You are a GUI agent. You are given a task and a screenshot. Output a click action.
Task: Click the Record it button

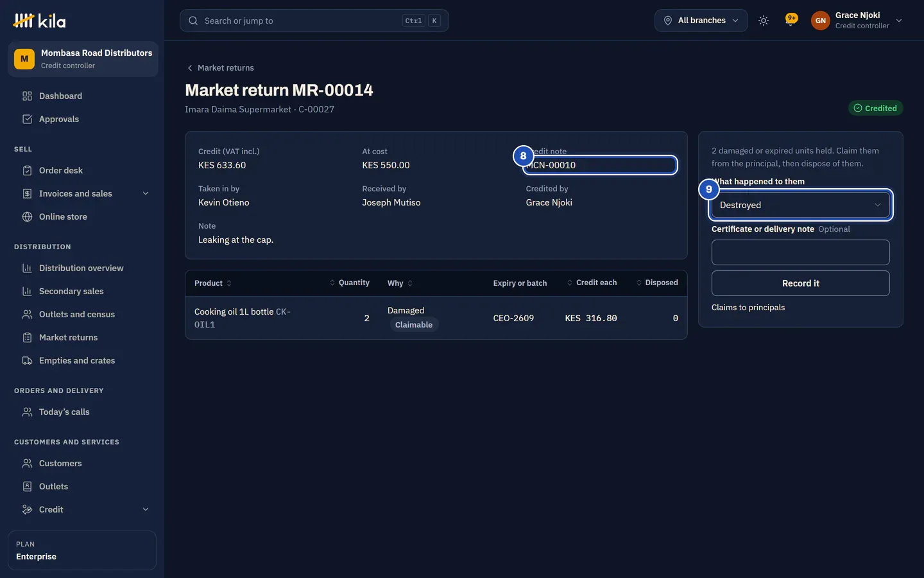click(801, 283)
